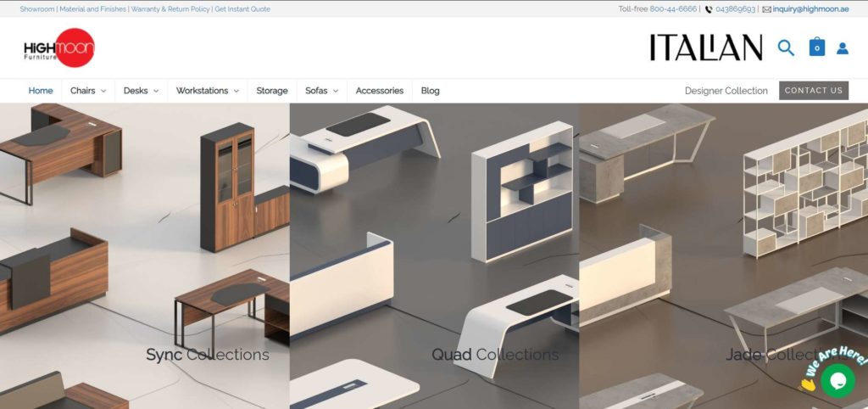Click the phone icon beside 043869693
This screenshot has width=868, height=409.
point(709,9)
